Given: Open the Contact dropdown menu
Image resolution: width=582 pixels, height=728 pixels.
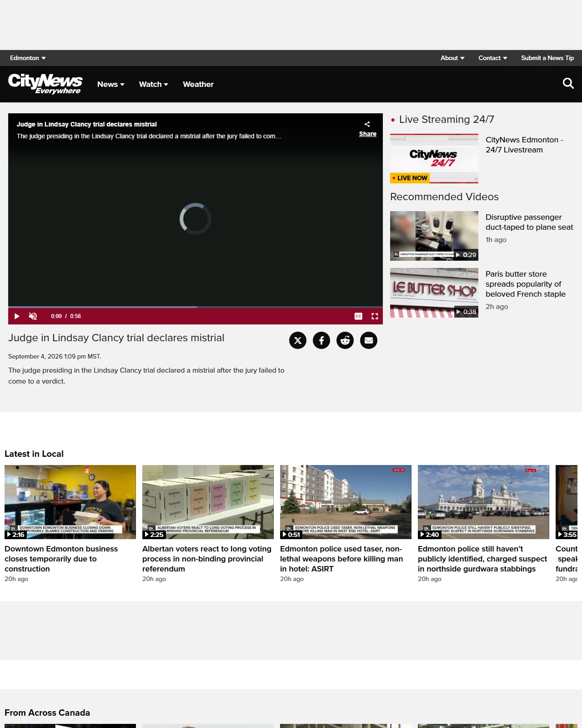Looking at the screenshot, I should 493,58.
